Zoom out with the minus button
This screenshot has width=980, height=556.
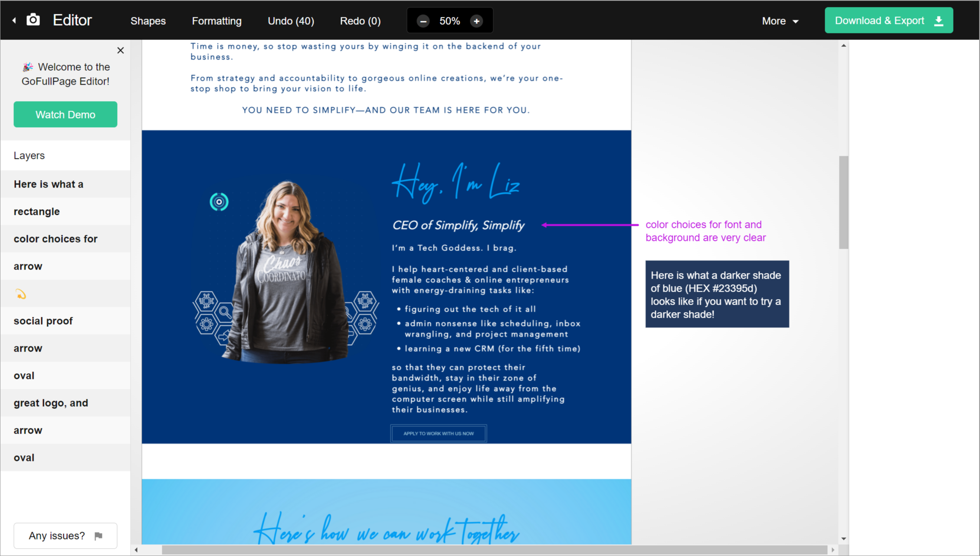[423, 21]
